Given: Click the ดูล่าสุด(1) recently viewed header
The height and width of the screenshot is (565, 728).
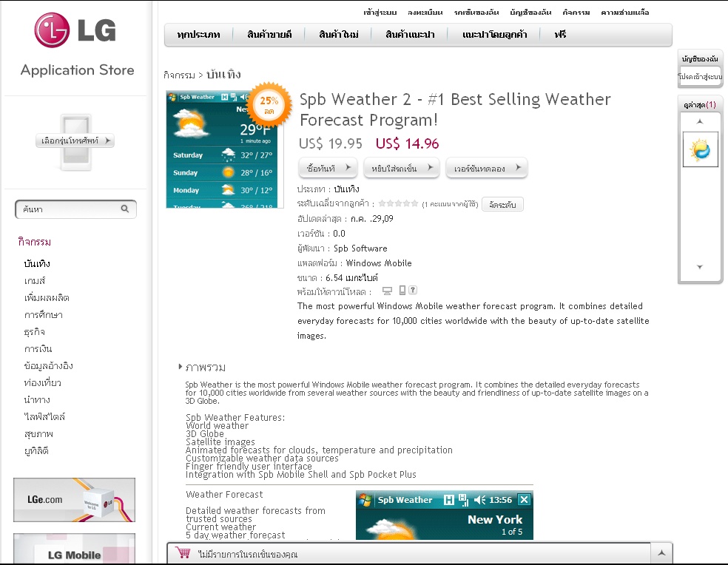Looking at the screenshot, I should pos(700,105).
